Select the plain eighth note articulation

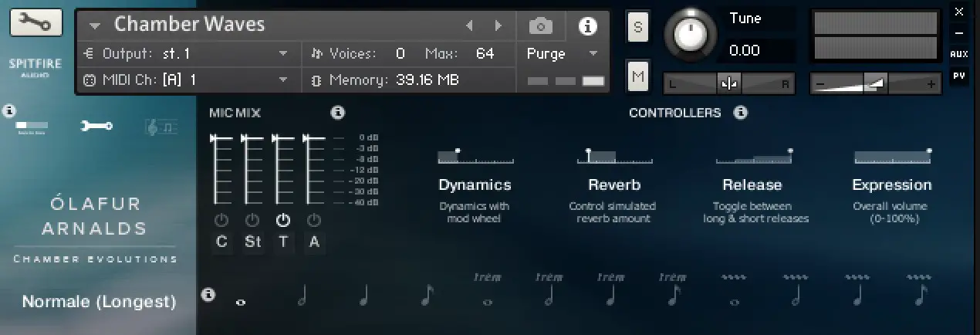click(x=426, y=295)
